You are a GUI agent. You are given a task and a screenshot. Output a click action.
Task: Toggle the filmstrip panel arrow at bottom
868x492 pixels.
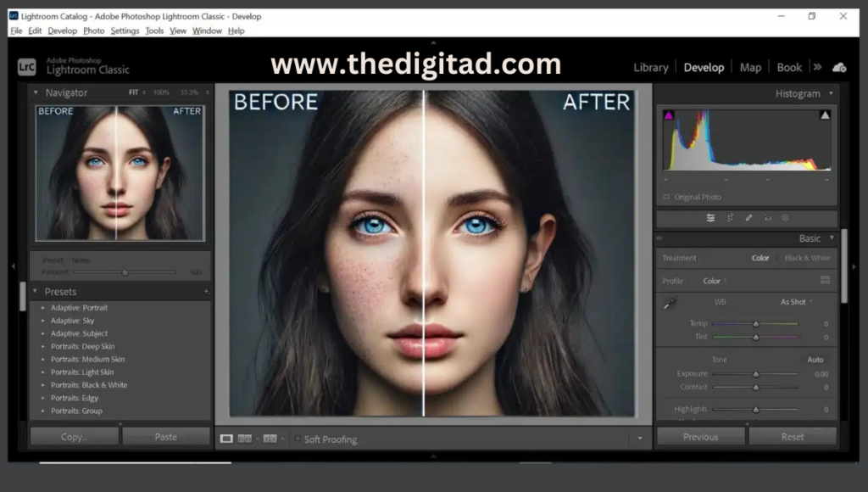[433, 456]
